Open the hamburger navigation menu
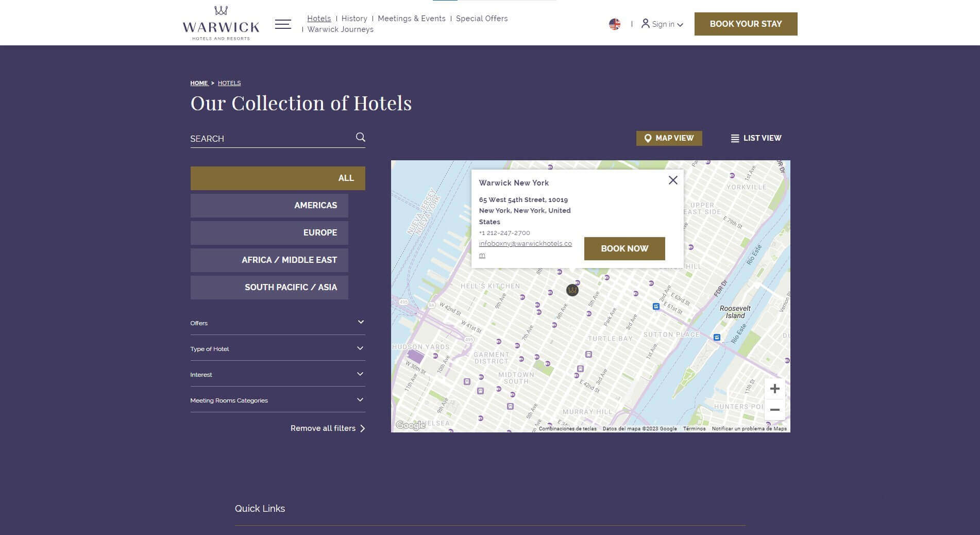 point(283,24)
